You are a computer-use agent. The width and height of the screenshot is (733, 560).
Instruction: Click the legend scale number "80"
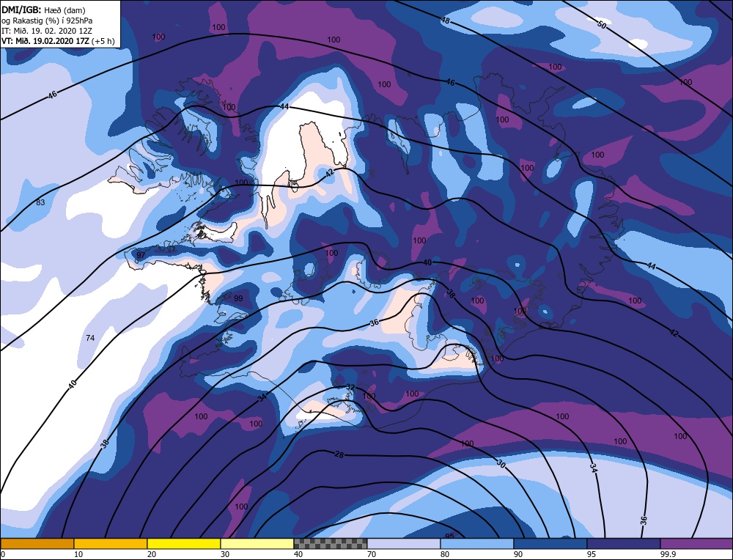point(445,554)
